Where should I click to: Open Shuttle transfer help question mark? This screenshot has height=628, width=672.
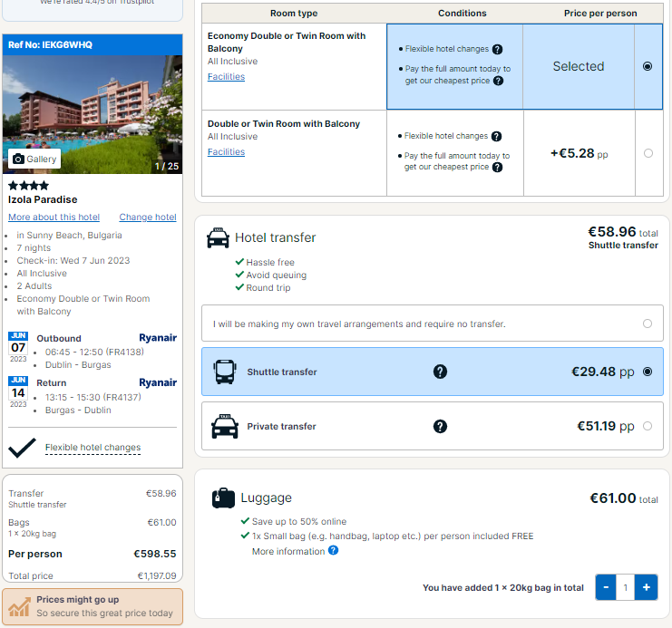point(440,372)
